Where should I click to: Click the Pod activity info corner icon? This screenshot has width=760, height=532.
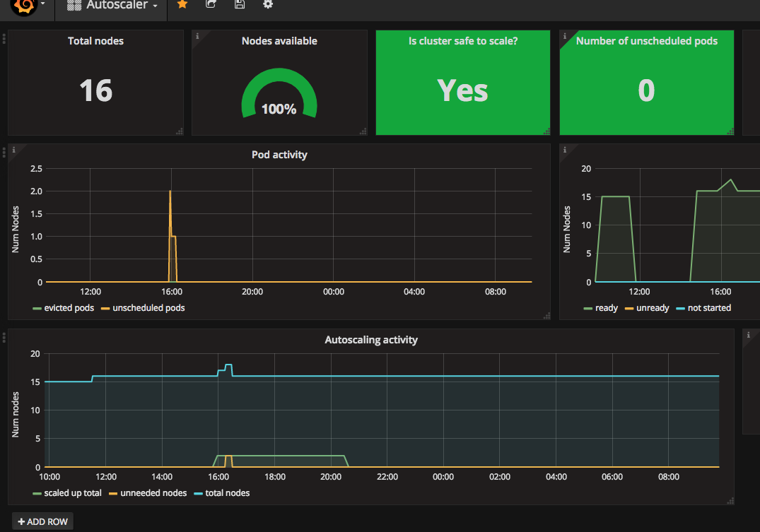13,150
